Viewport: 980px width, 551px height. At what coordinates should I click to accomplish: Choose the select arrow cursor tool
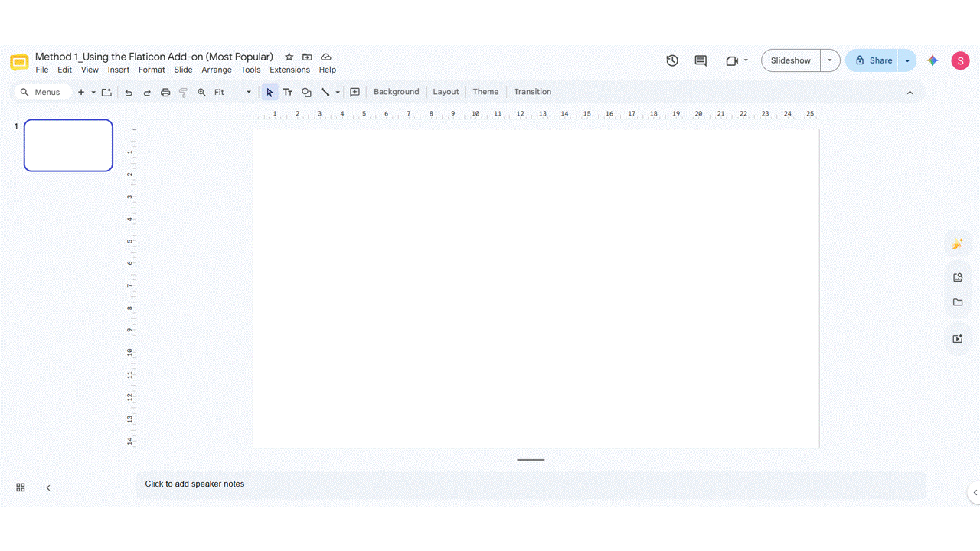(x=269, y=92)
